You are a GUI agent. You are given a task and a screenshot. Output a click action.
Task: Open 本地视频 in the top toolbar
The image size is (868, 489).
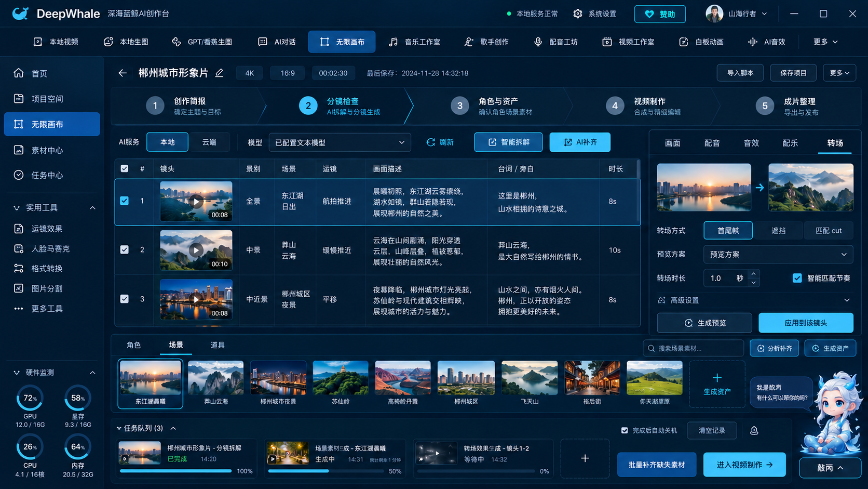pyautogui.click(x=56, y=42)
